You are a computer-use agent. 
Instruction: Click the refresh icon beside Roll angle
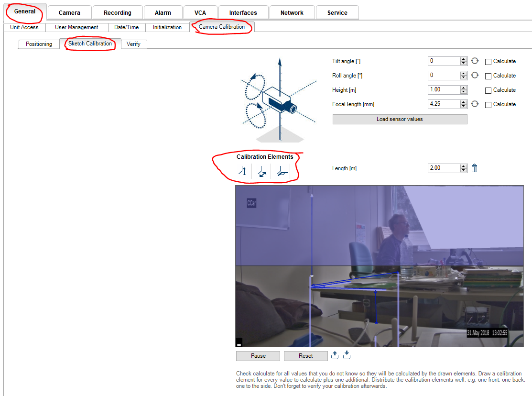[475, 76]
